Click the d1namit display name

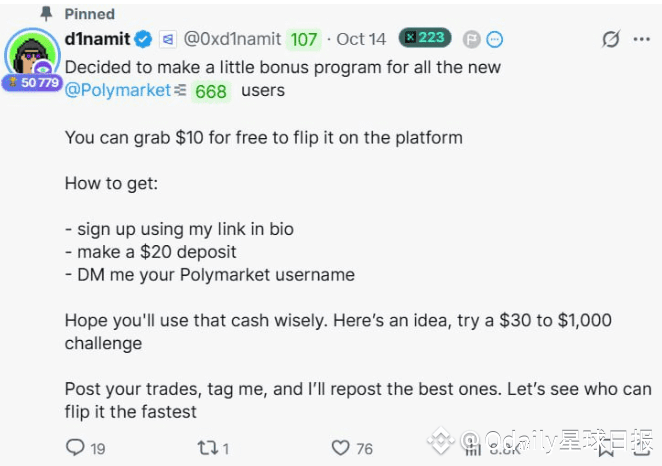point(98,39)
